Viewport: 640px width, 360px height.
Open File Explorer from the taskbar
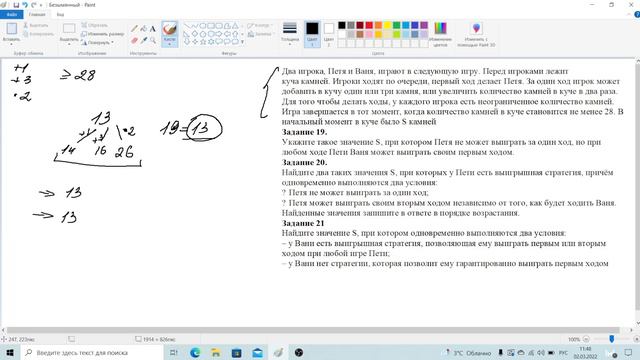(216, 352)
